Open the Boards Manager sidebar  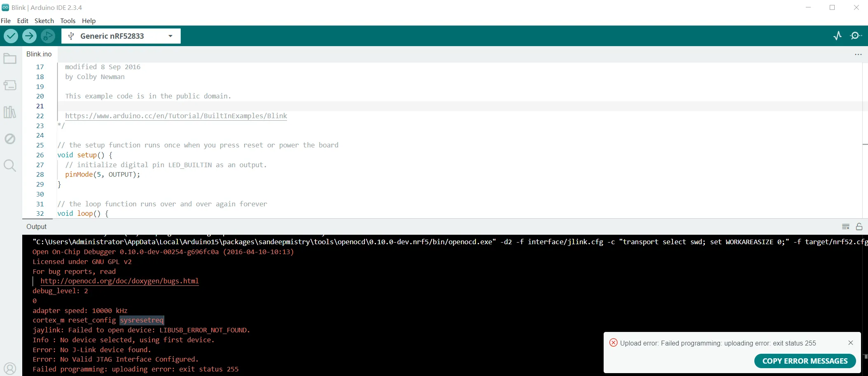coord(10,85)
